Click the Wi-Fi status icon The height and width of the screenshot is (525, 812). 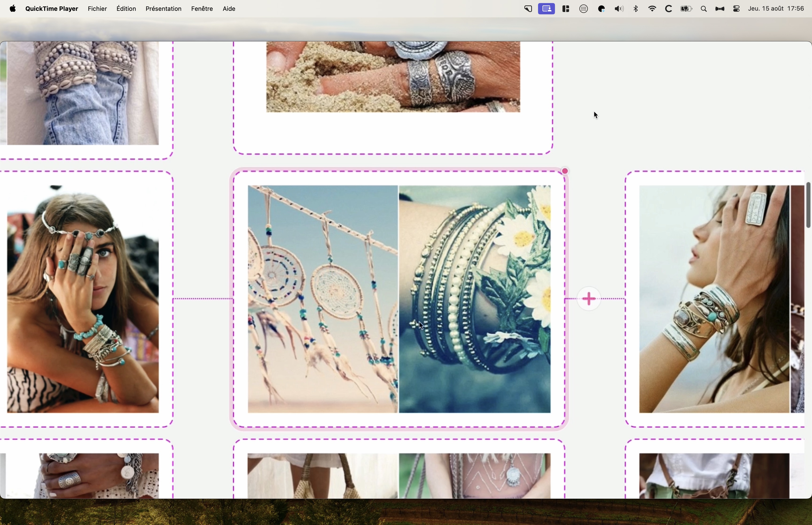652,9
